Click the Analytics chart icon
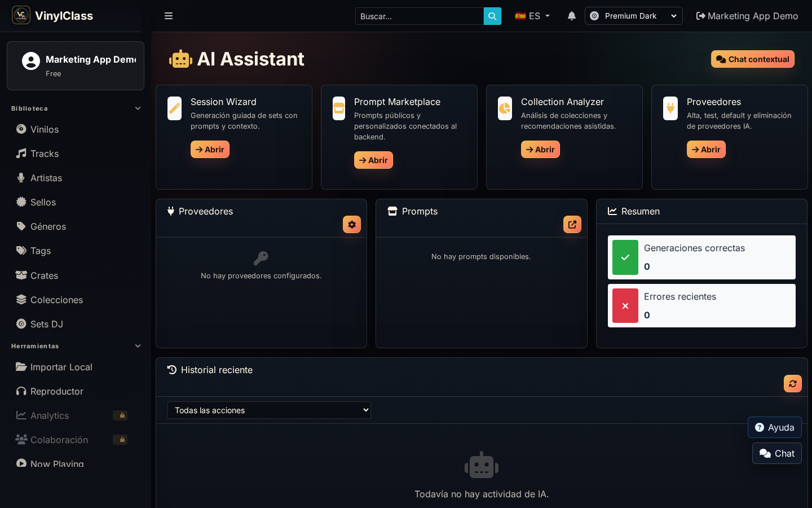 [x=21, y=415]
